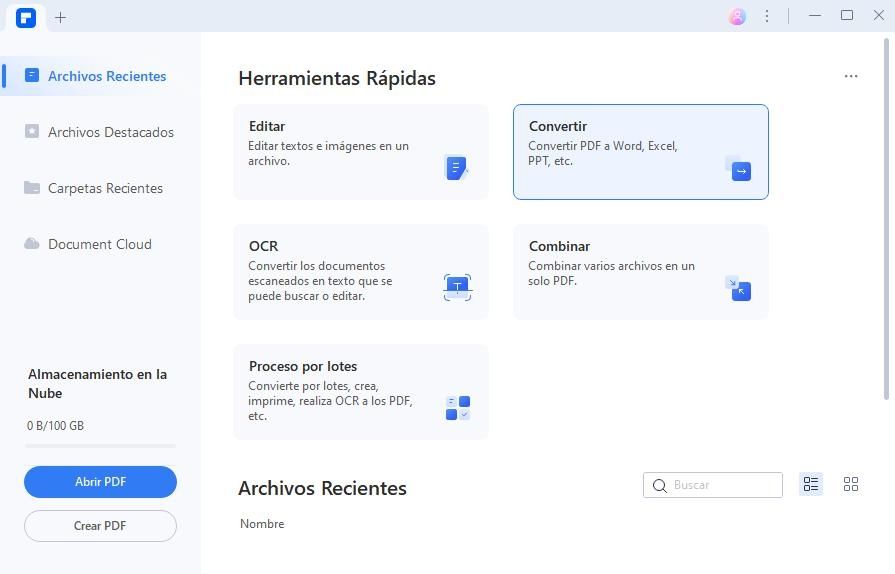Click the Convertir tool icon
Screen dimensions: 895x574
click(739, 169)
